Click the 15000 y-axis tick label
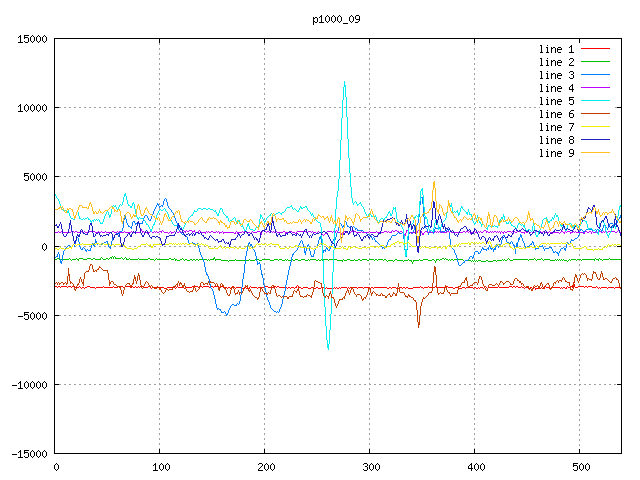Image resolution: width=640 pixels, height=480 pixels. click(33, 39)
